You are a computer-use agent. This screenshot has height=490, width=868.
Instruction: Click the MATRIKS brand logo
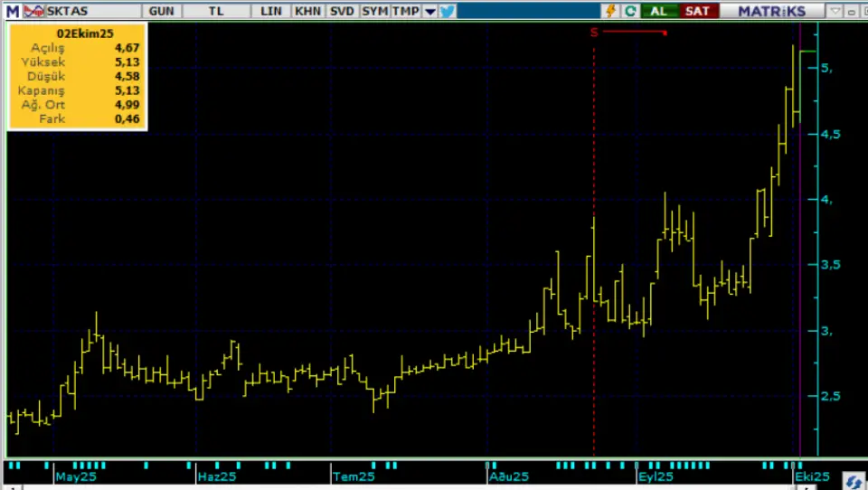pos(770,12)
